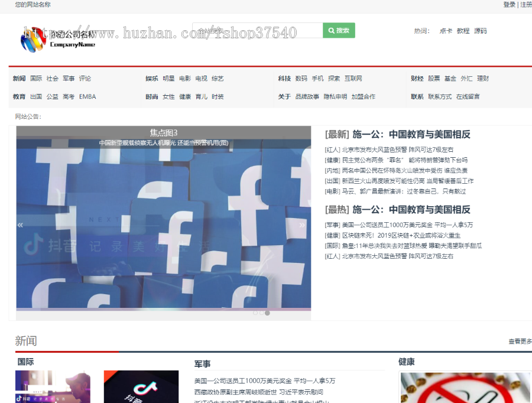Go to 电影 section
This screenshot has height=403, width=532.
coord(185,79)
